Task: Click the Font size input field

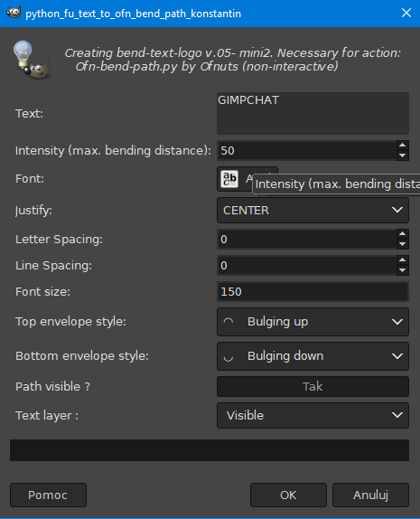Action: coord(313,292)
